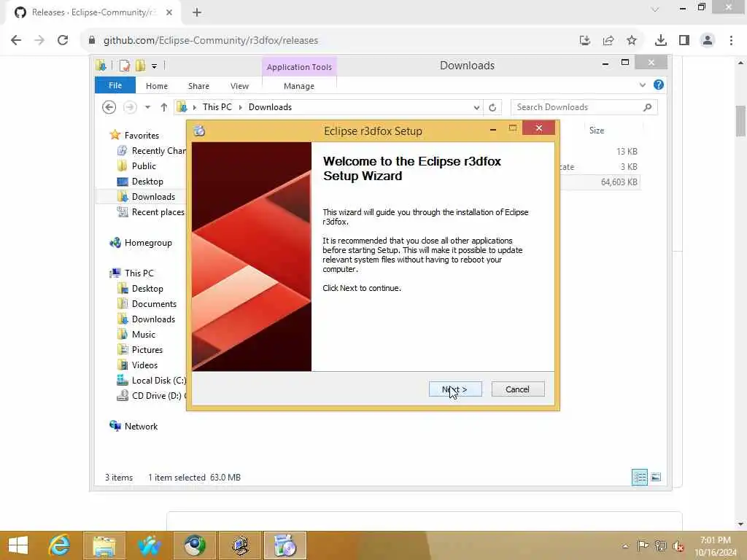
Task: Switch to details view in Explorer
Action: tap(639, 477)
